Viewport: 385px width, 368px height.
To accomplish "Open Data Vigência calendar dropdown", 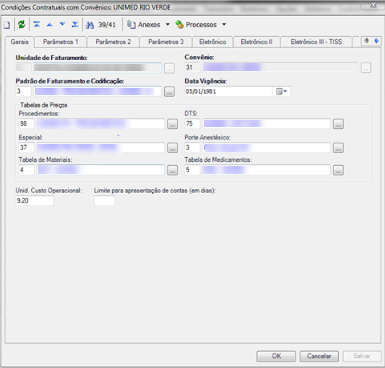I will tap(282, 91).
